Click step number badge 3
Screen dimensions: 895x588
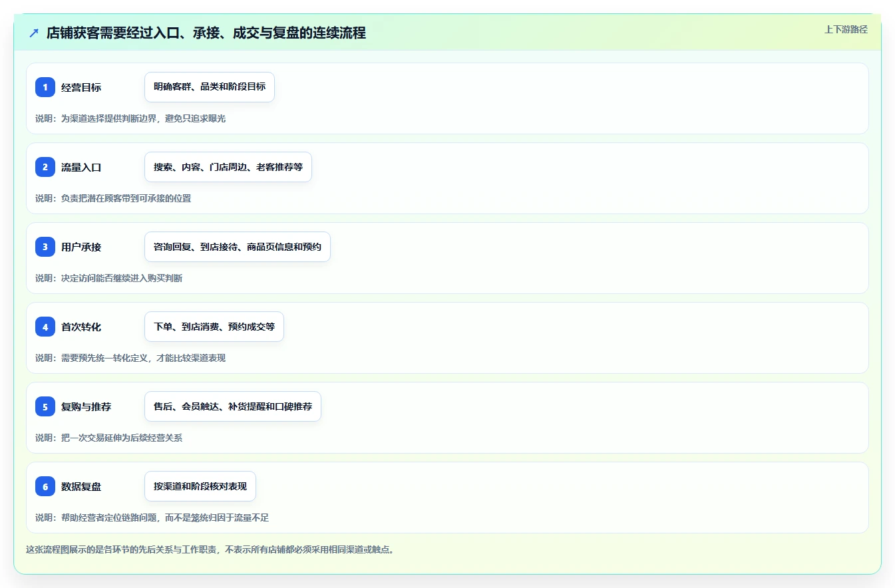(x=45, y=247)
